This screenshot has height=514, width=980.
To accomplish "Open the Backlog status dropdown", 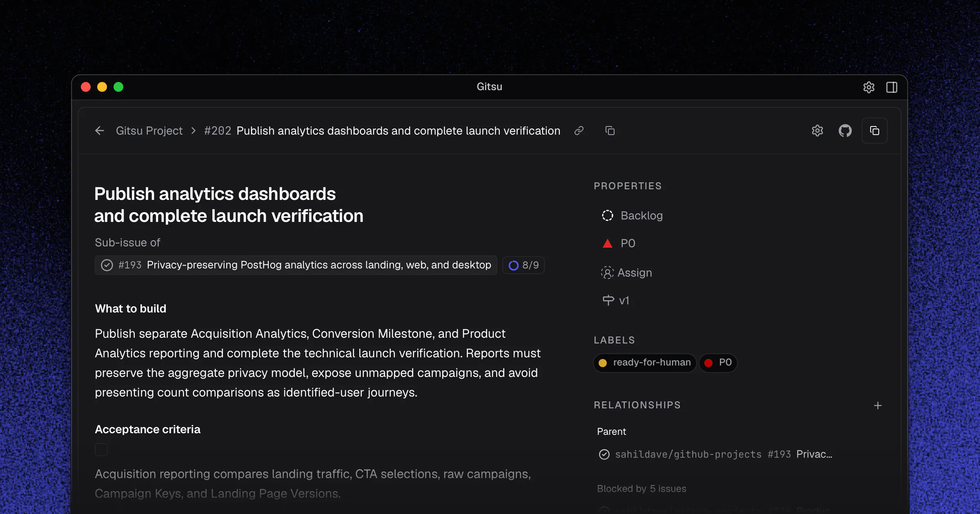I will [x=632, y=215].
